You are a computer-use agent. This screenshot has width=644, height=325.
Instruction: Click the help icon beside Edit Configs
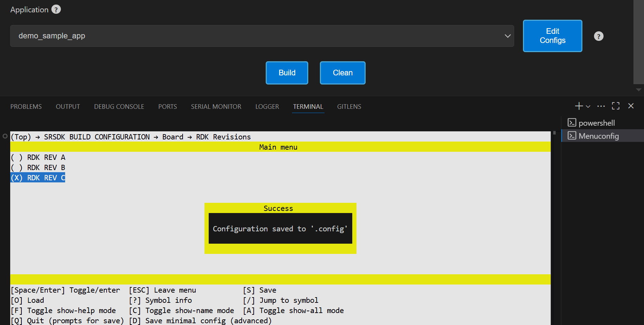point(599,36)
